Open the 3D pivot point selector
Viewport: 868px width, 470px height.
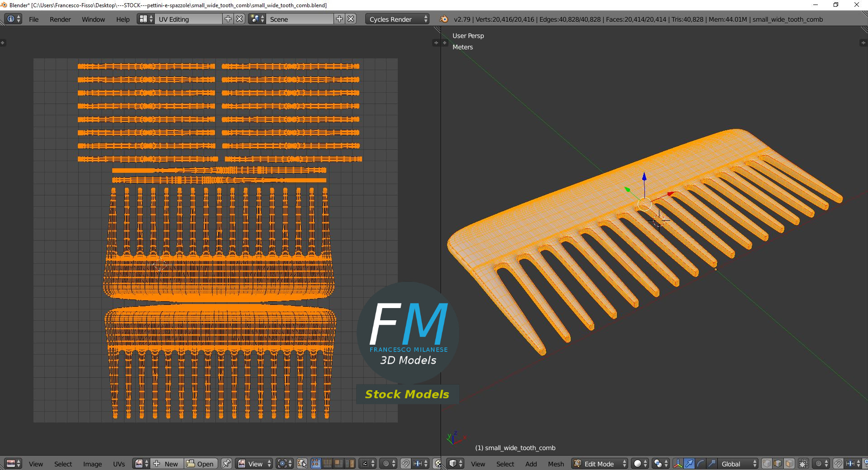pyautogui.click(x=661, y=464)
